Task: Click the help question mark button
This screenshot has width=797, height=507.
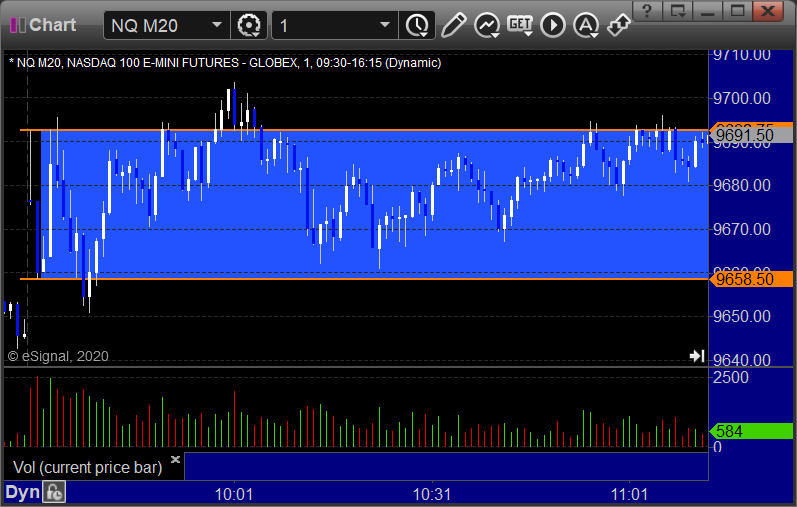Action: [647, 10]
